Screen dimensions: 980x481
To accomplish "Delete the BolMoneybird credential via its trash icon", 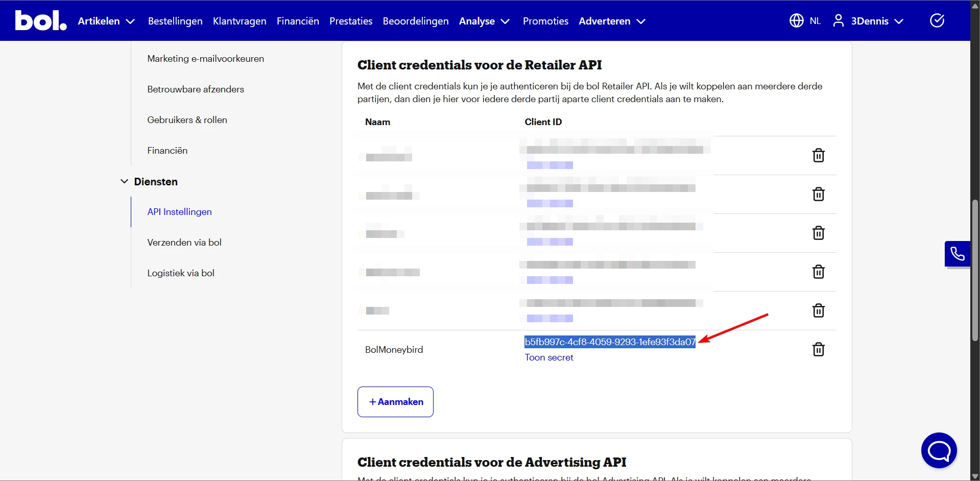I will (818, 349).
